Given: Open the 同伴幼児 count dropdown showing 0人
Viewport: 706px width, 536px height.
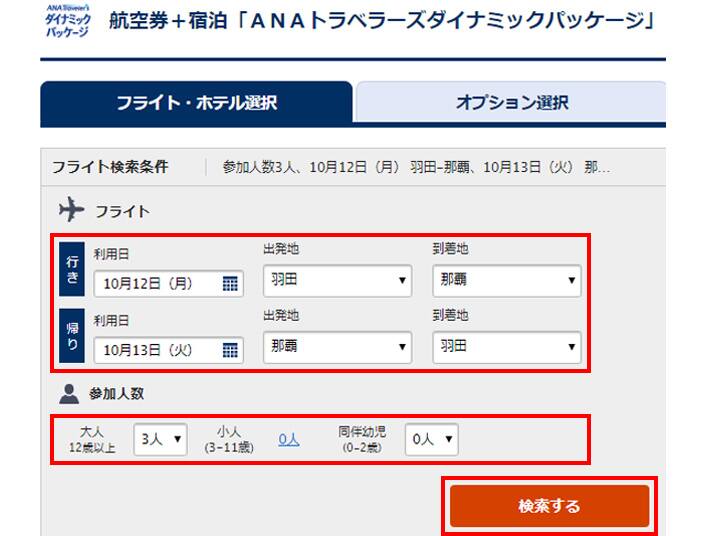Looking at the screenshot, I should (x=432, y=439).
